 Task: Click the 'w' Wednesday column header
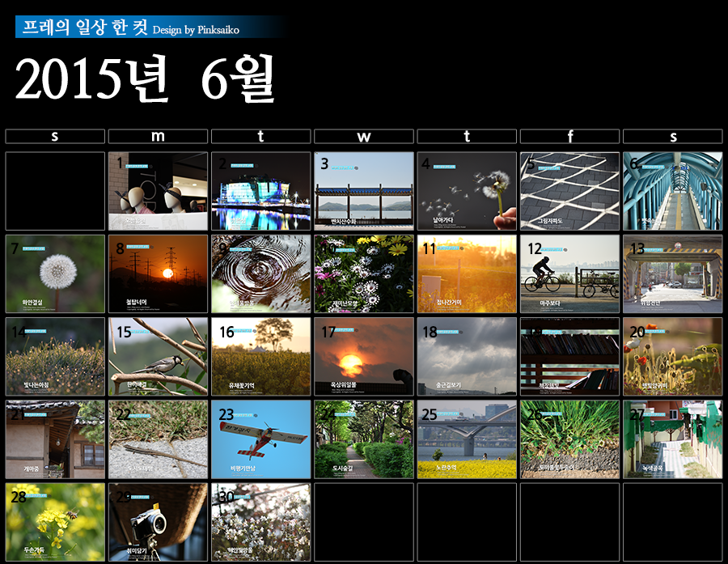tap(363, 137)
